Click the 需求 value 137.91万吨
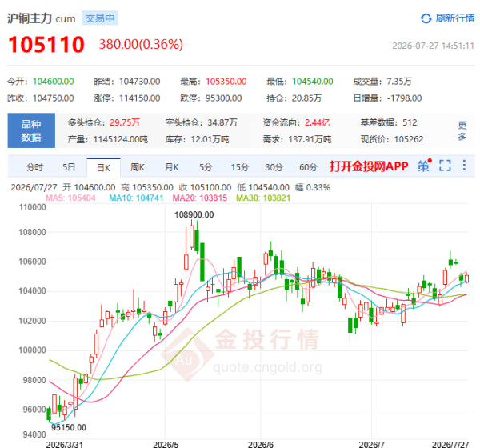Image resolution: width=480 pixels, height=448 pixels. [310, 140]
